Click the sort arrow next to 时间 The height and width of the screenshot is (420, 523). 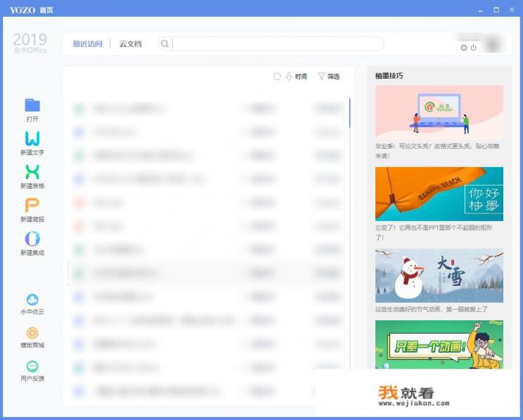click(289, 77)
